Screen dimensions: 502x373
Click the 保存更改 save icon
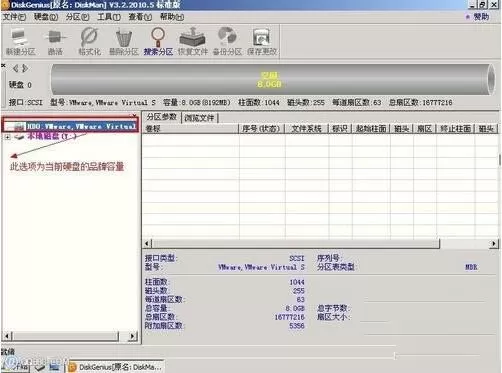(262, 42)
